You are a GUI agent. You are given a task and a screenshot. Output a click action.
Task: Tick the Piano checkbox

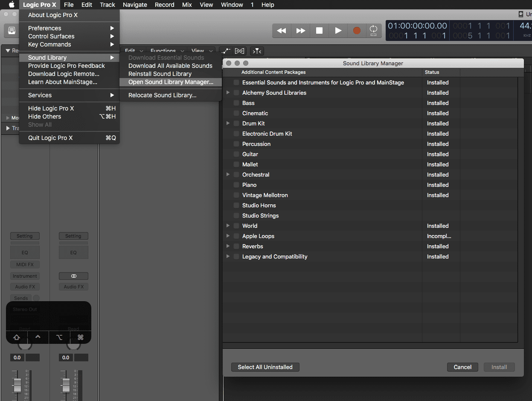tap(236, 185)
